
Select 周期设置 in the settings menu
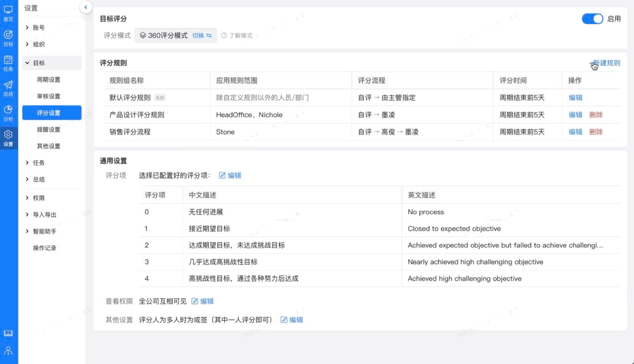pos(49,80)
